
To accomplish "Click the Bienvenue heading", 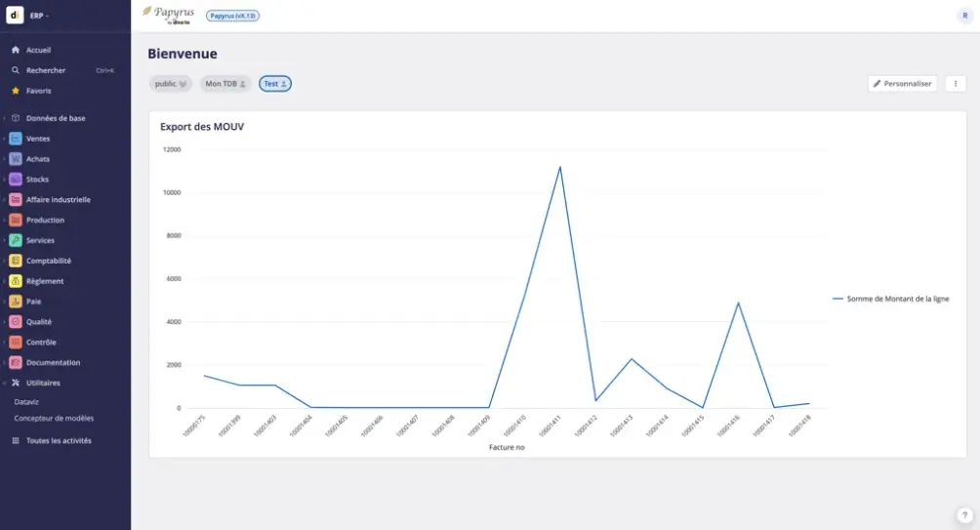I will pos(183,54).
